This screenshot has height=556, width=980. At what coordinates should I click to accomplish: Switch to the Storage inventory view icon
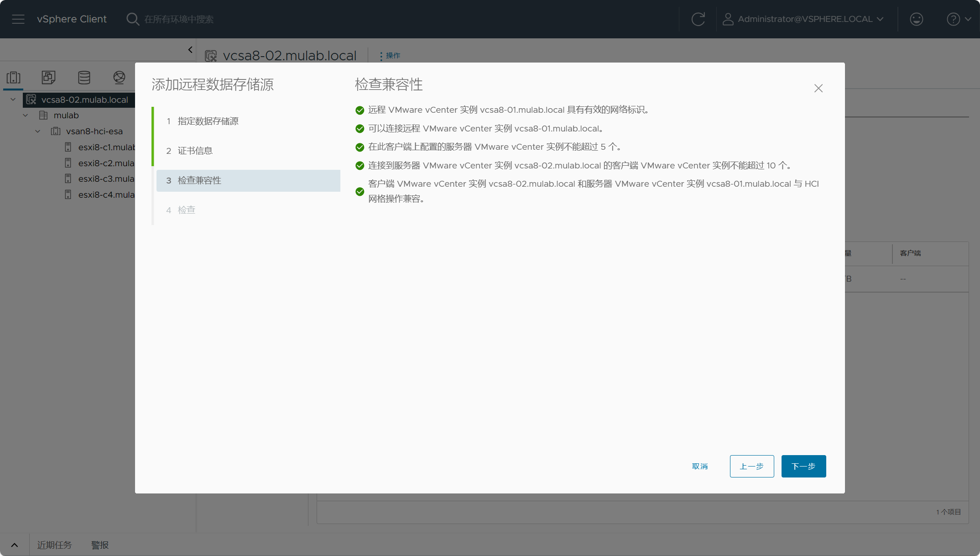[x=84, y=78]
